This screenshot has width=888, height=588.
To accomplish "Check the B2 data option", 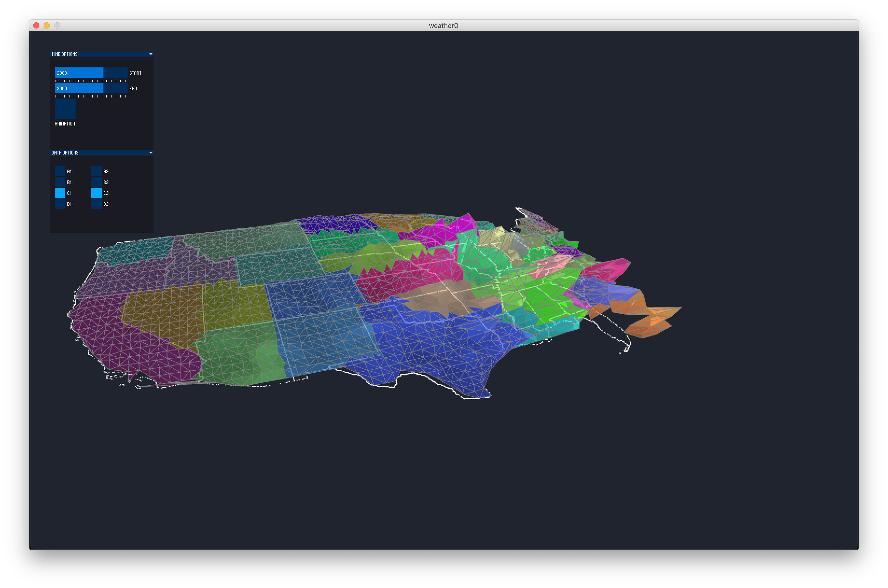I will tap(96, 182).
